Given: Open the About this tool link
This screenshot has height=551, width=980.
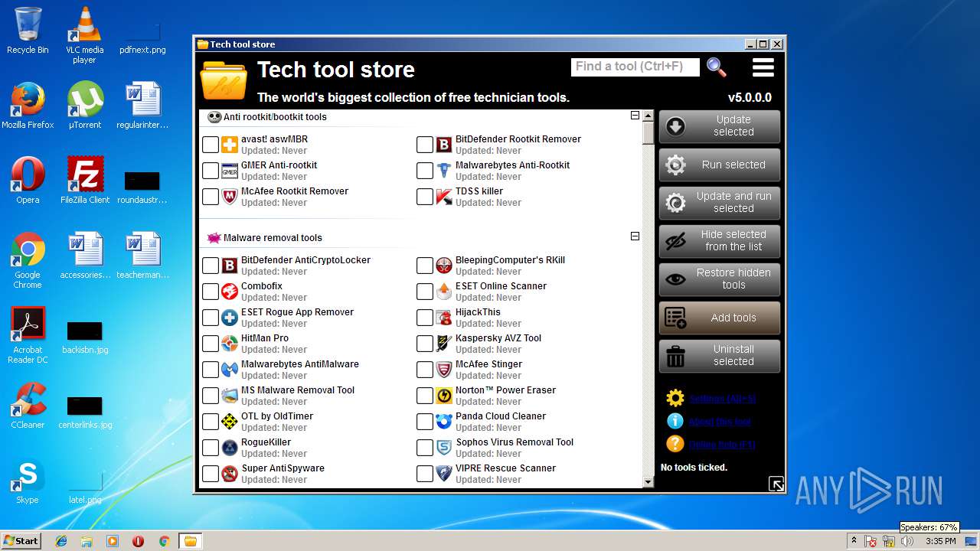Looking at the screenshot, I should click(x=720, y=422).
